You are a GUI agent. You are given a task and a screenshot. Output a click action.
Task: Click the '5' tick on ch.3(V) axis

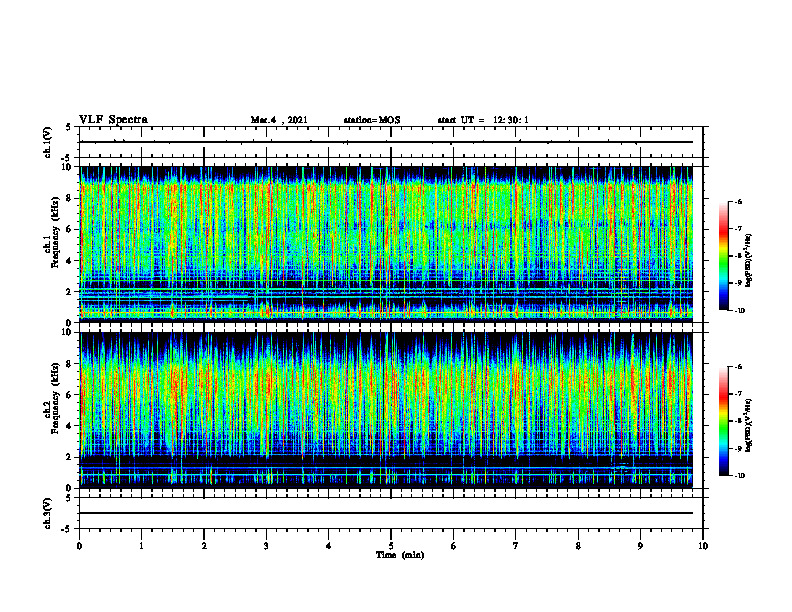(68, 498)
